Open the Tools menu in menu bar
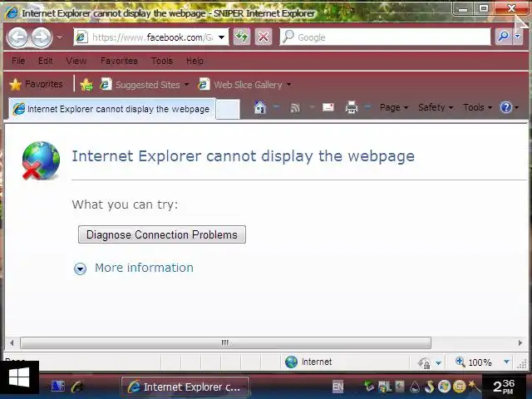This screenshot has width=532, height=399. pyautogui.click(x=162, y=61)
